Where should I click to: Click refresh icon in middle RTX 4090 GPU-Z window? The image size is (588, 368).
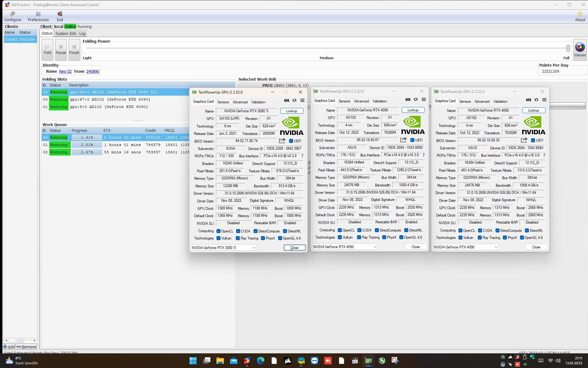[416, 99]
